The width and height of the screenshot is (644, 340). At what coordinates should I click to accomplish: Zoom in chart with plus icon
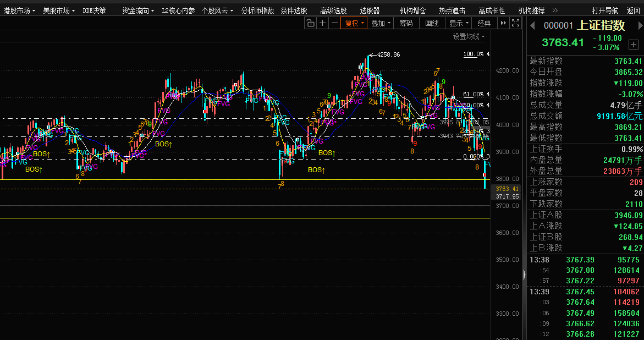pos(323,24)
